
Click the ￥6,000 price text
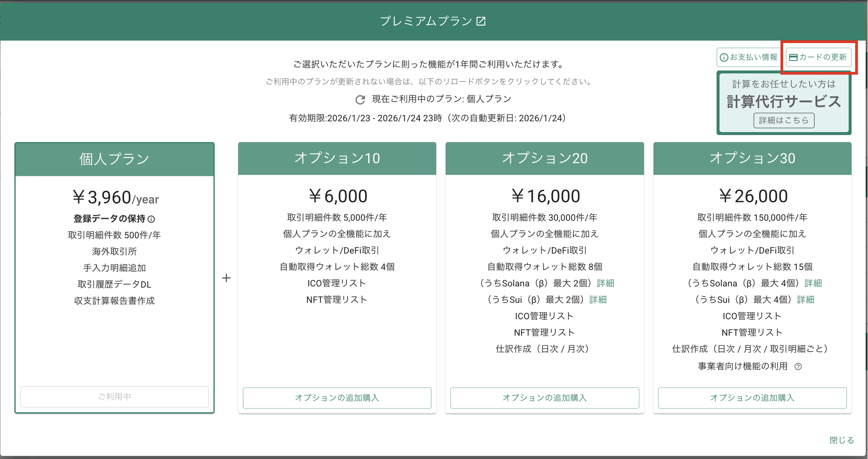[x=337, y=197]
